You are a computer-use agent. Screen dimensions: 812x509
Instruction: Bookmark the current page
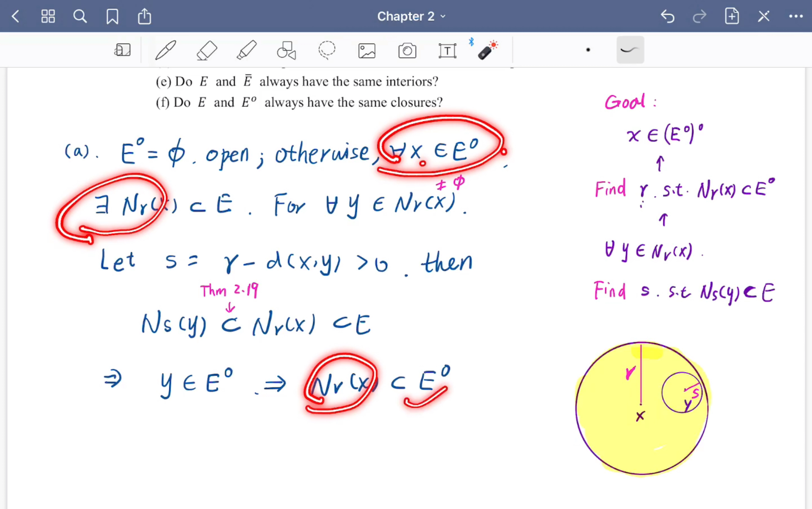point(112,16)
